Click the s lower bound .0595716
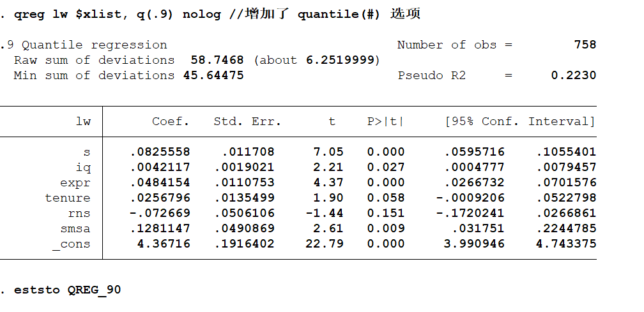The height and width of the screenshot is (312, 644). point(474,152)
